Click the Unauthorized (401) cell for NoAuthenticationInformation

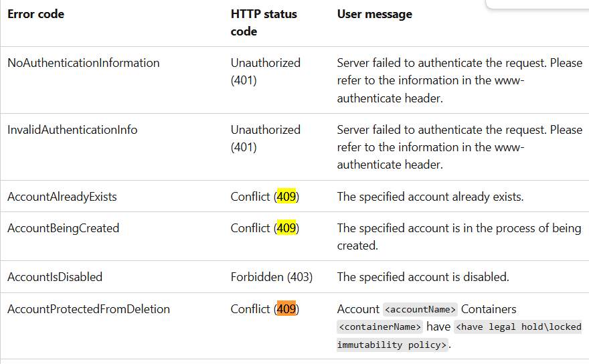point(266,72)
